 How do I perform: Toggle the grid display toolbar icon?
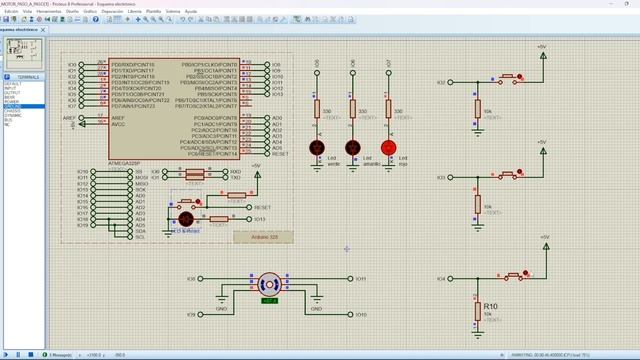(118, 19)
